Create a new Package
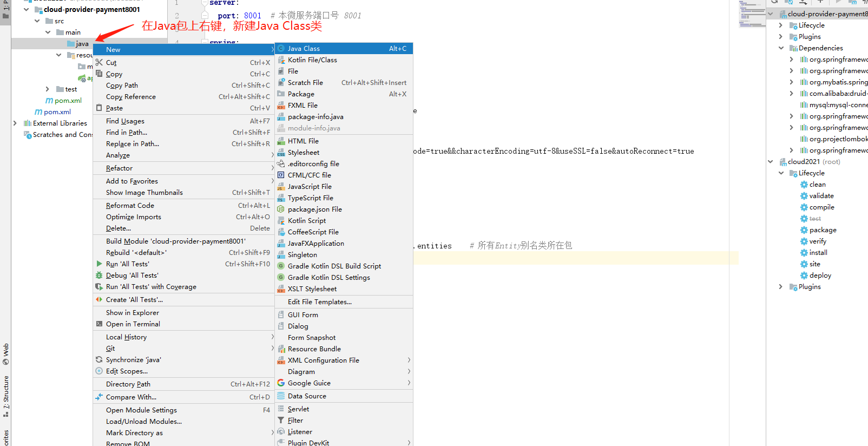Image resolution: width=868 pixels, height=446 pixels. coord(344,94)
